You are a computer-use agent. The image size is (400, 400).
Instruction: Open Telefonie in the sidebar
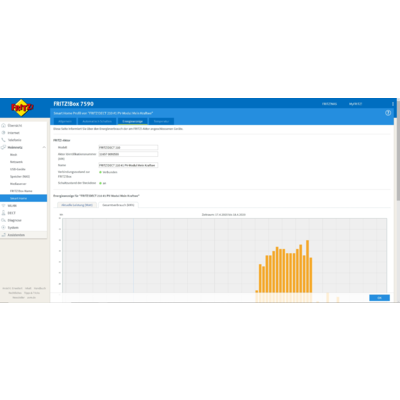tap(14, 140)
